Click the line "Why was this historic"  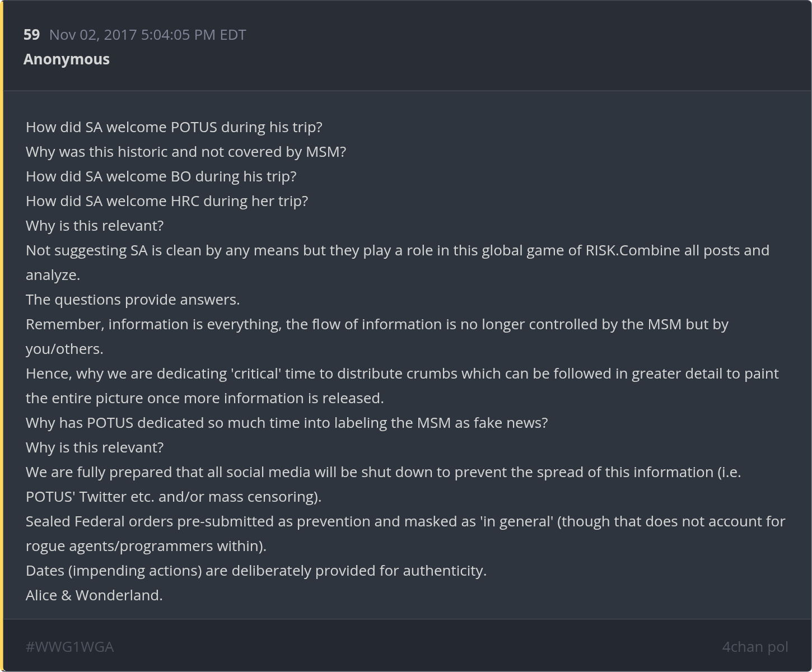coord(186,152)
